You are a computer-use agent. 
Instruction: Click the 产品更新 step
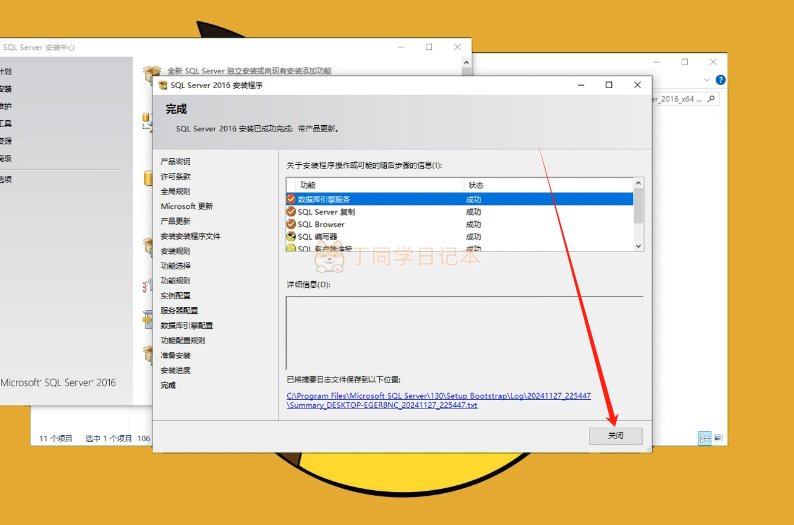point(175,221)
